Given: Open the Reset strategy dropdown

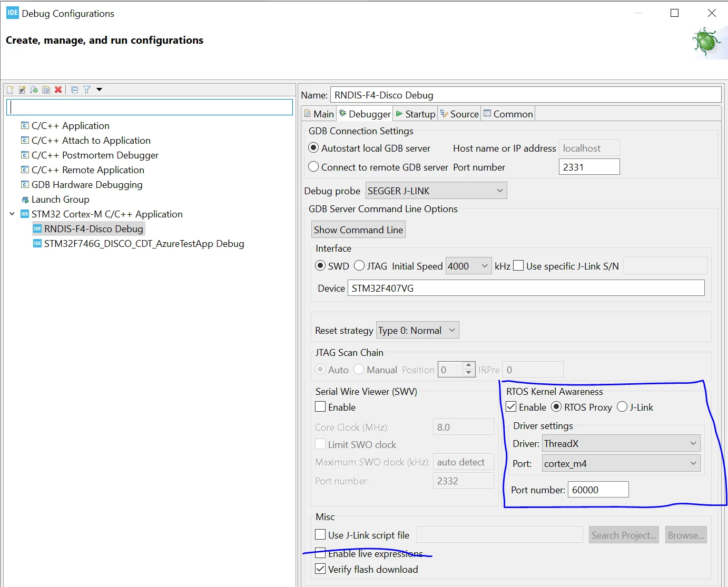Looking at the screenshot, I should click(418, 331).
